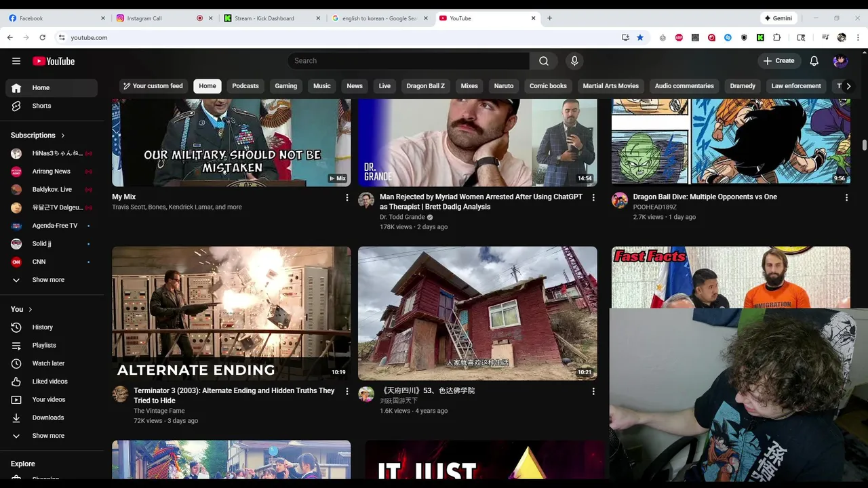The width and height of the screenshot is (868, 488).
Task: Open Your custom feed chip
Action: pyautogui.click(x=153, y=86)
